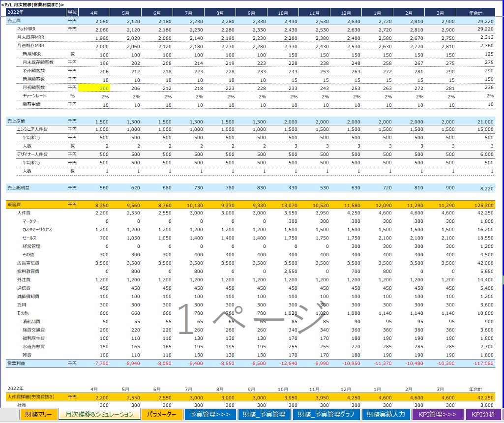Select the <P/L 月次推移(営業利益まで)> title
504x423 pixels.
click(32, 4)
